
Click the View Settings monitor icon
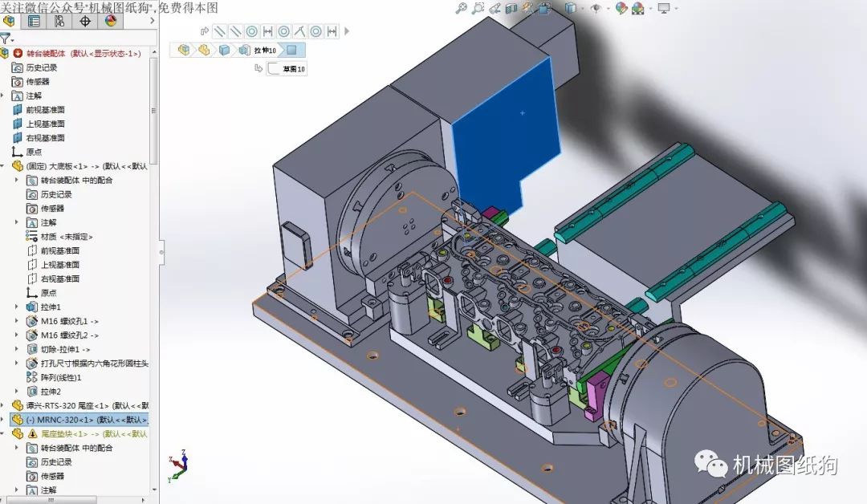pos(664,8)
